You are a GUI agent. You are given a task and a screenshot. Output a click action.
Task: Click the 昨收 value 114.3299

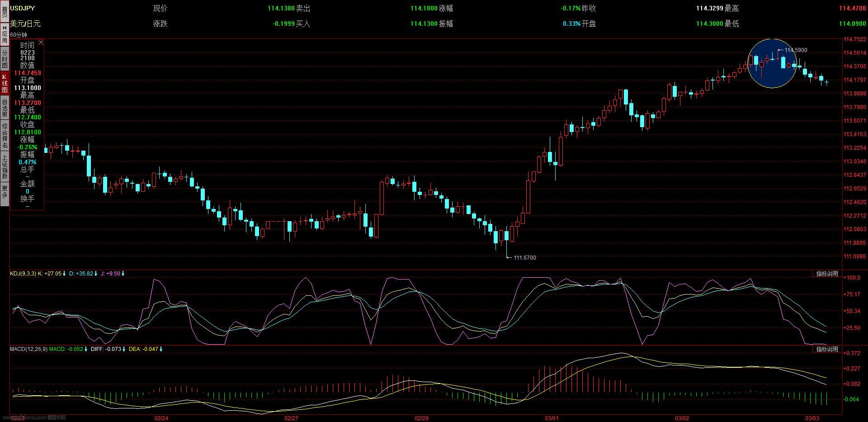(x=710, y=8)
